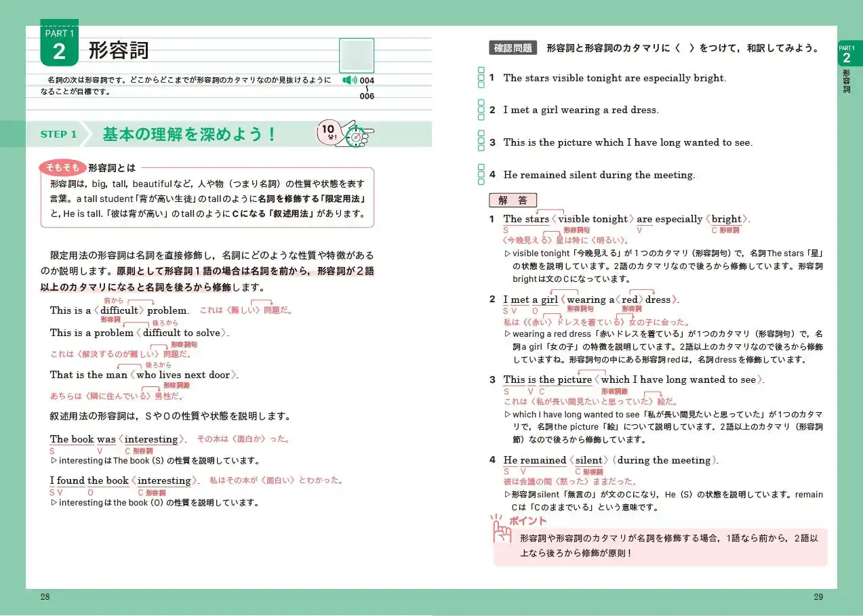Screen dimensions: 863x616
Task: Click the red translation 彼は会議の間〈黙った〉ままだった。
Action: coord(570,482)
